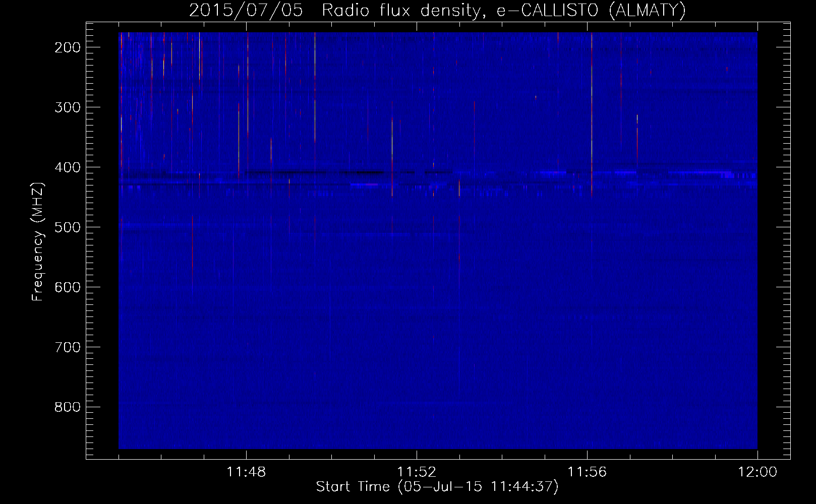Click the 500 frequency tick label
816x504 pixels.
click(67, 227)
